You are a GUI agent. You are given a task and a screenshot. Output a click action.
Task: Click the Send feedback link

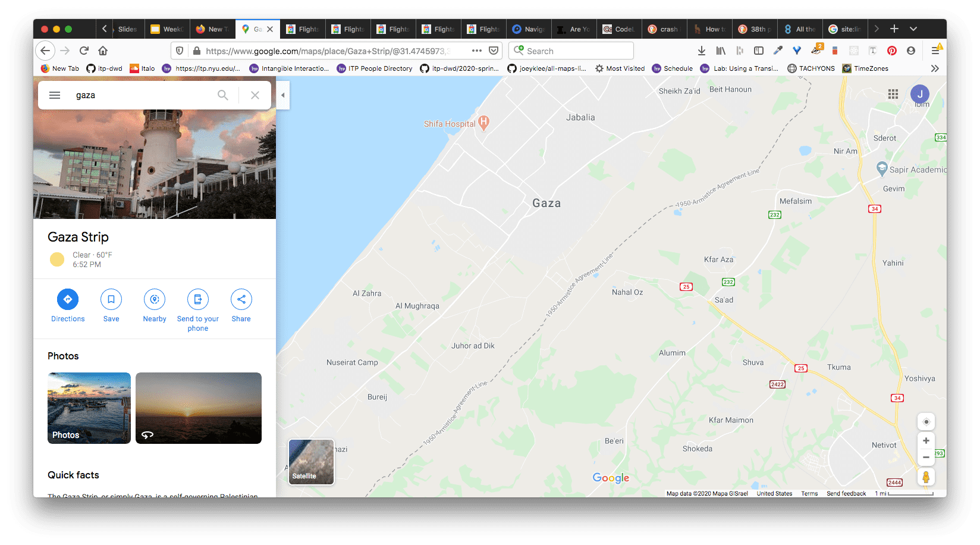(846, 493)
